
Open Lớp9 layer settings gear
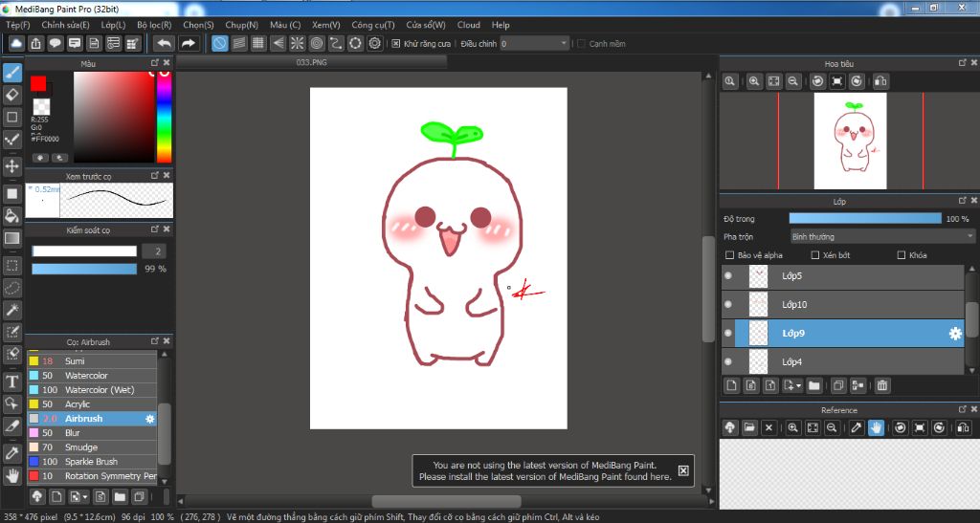pos(955,334)
